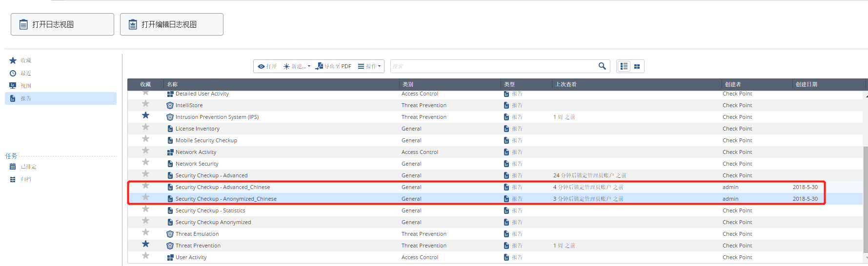Screen dimensions: 868x266
Task: Sort by the 类型 type column header
Action: [509, 84]
